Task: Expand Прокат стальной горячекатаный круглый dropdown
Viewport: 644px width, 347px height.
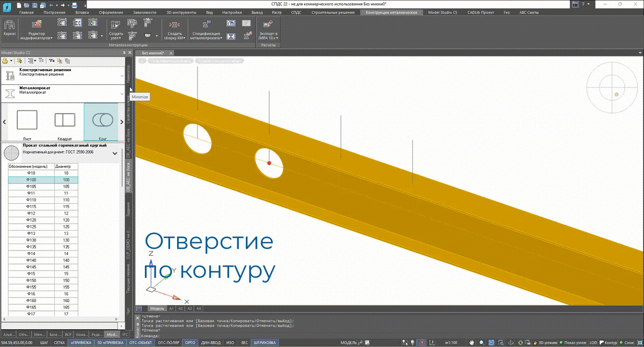Action: [114, 153]
